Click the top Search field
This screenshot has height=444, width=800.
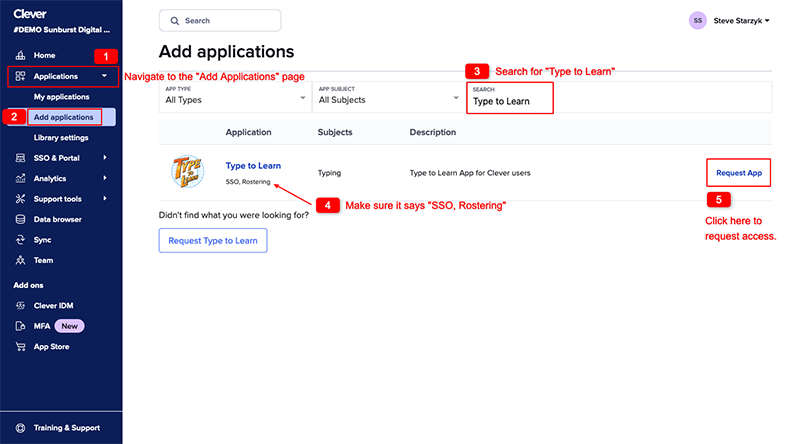tap(220, 20)
